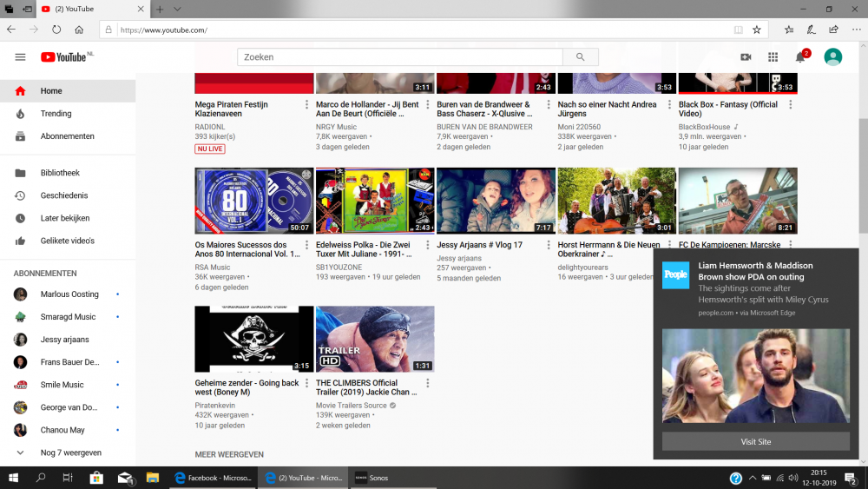Image resolution: width=868 pixels, height=489 pixels.
Task: Open the create video camera icon
Action: [x=746, y=57]
